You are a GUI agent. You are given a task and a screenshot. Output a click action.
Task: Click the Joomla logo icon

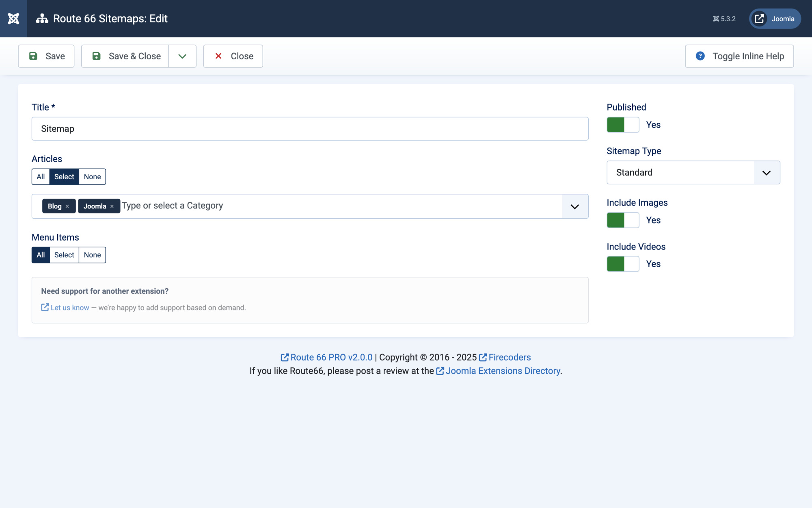coord(13,19)
